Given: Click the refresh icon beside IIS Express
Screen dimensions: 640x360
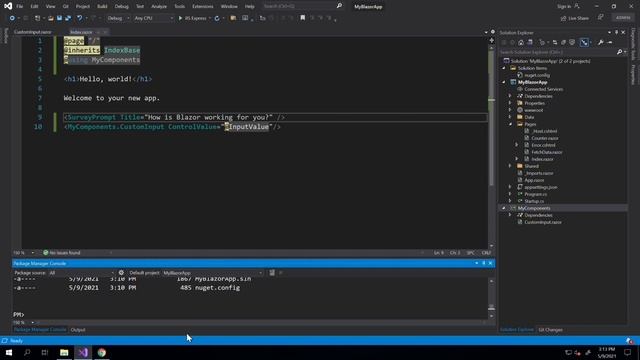Looking at the screenshot, I should 217,18.
